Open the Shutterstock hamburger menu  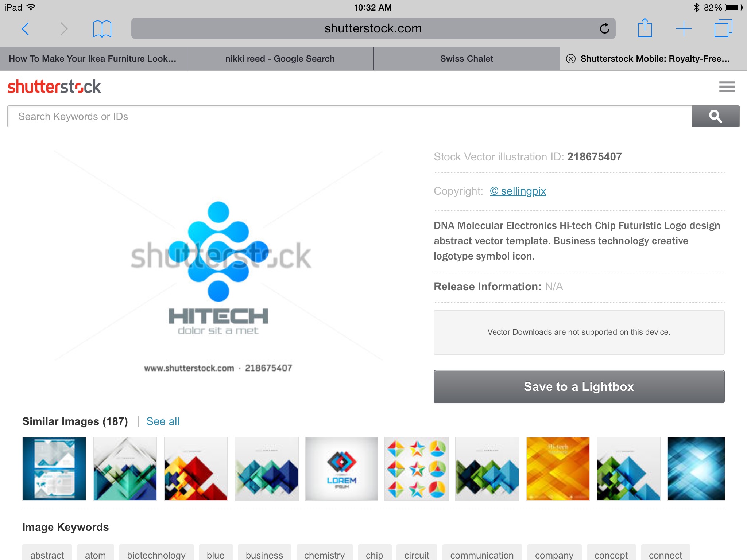point(727,87)
